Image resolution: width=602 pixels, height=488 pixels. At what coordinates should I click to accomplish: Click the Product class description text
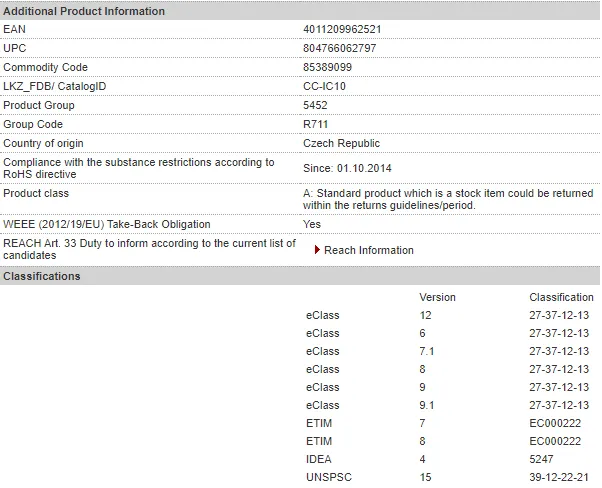[448, 199]
